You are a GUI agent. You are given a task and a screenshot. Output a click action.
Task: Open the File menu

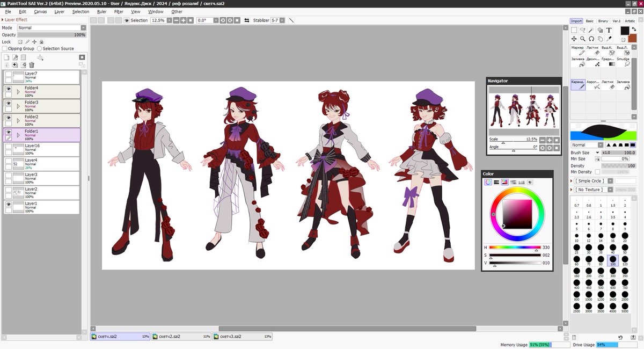8,11
